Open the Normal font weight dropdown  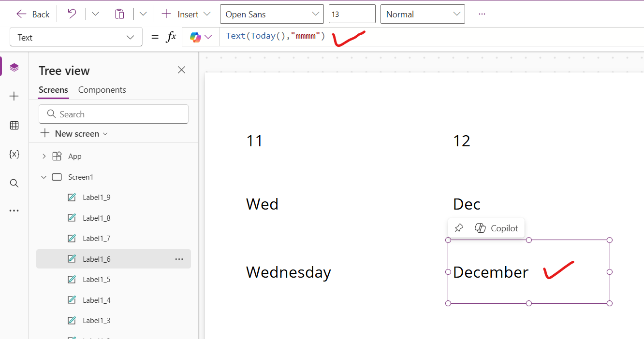coord(422,14)
